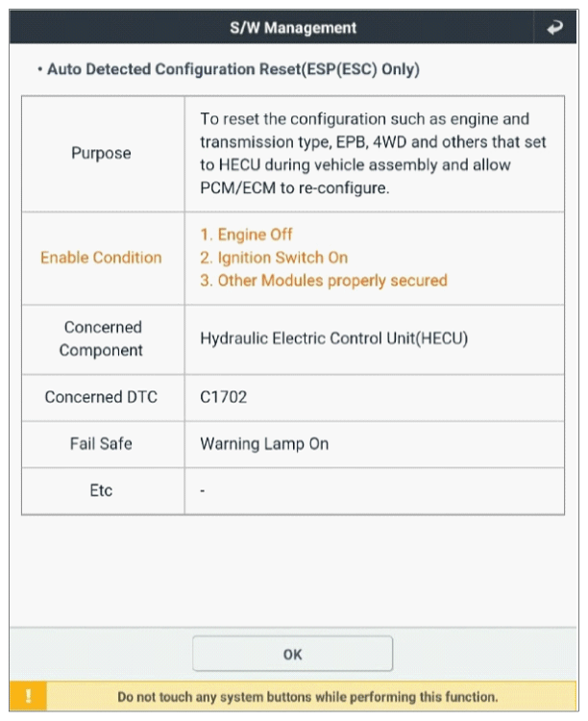This screenshot has width=588, height=721.
Task: Select the S/W Management title bar
Action: [x=293, y=28]
